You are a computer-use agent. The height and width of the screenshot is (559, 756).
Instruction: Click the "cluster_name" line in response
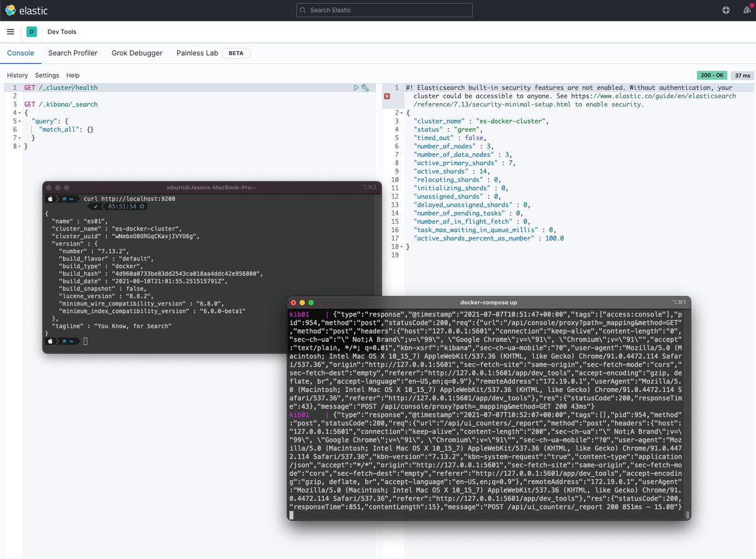point(481,121)
